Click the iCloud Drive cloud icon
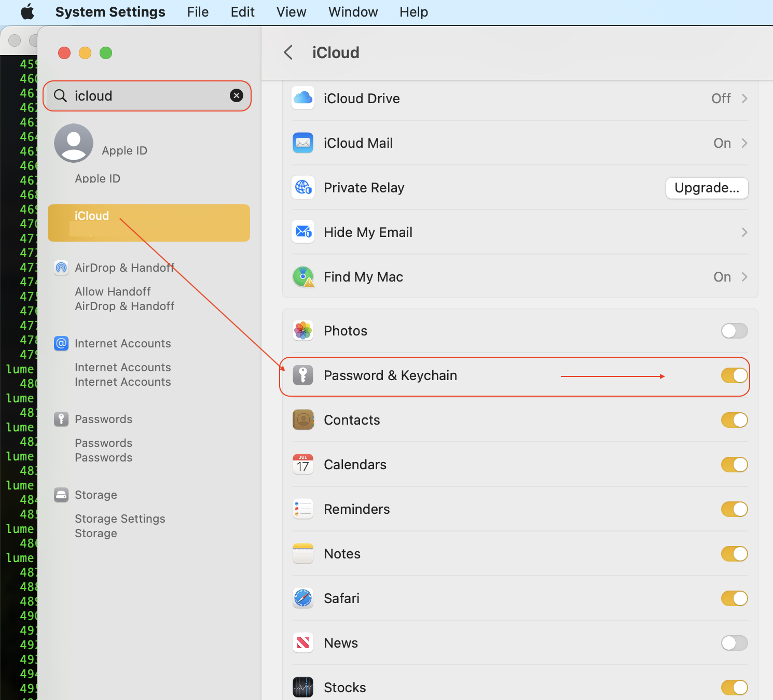773x700 pixels. [x=303, y=98]
